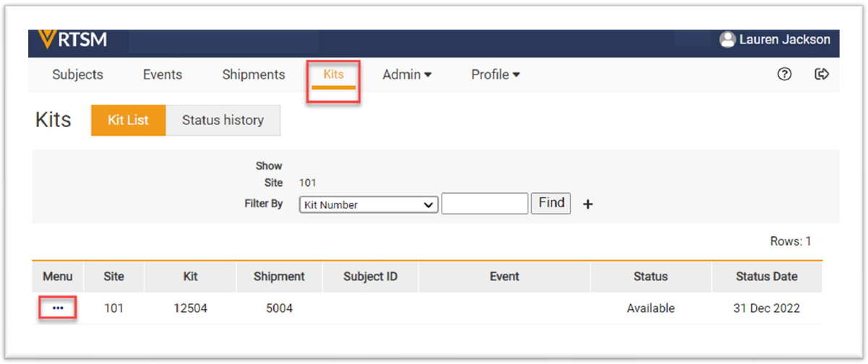This screenshot has width=868, height=364.
Task: Click the logout arrow icon
Action: (x=821, y=74)
